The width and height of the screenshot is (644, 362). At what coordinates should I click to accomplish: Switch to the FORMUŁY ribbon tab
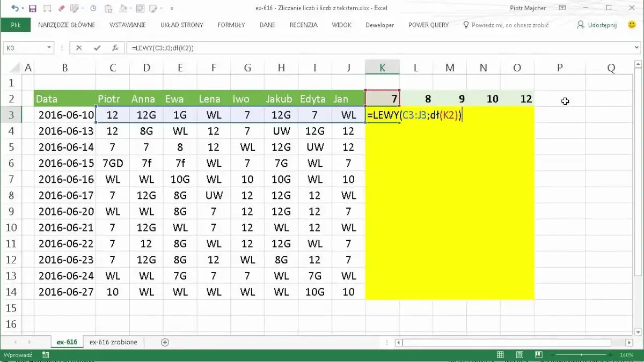tap(231, 25)
